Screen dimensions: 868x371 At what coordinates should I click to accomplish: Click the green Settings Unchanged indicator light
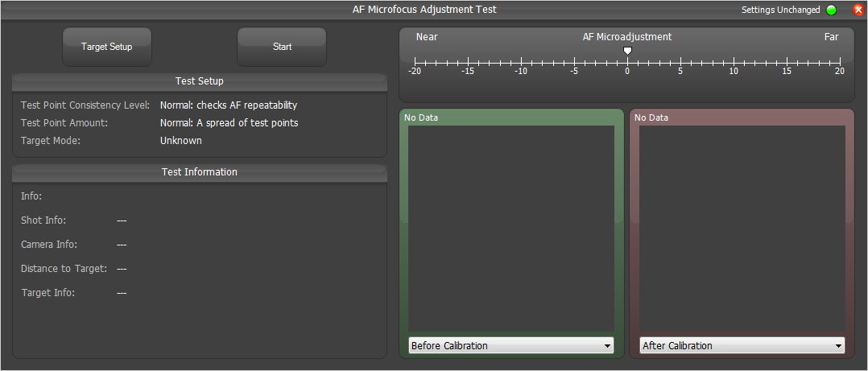[832, 10]
